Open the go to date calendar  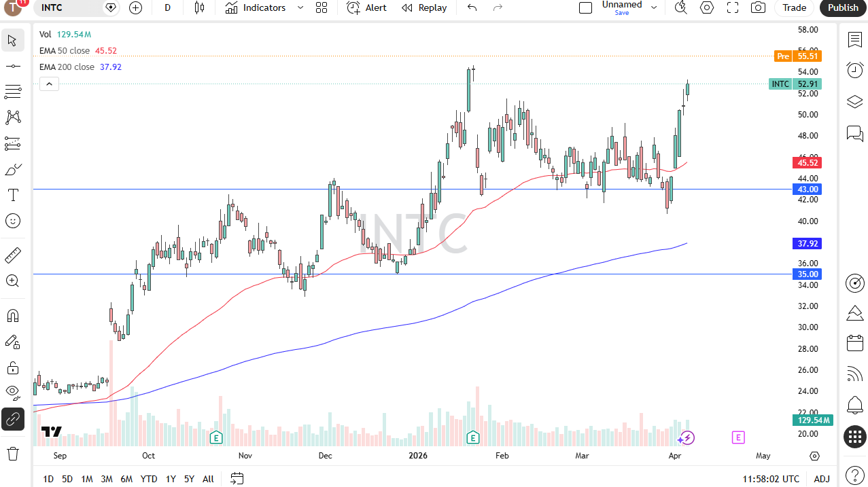point(237,479)
